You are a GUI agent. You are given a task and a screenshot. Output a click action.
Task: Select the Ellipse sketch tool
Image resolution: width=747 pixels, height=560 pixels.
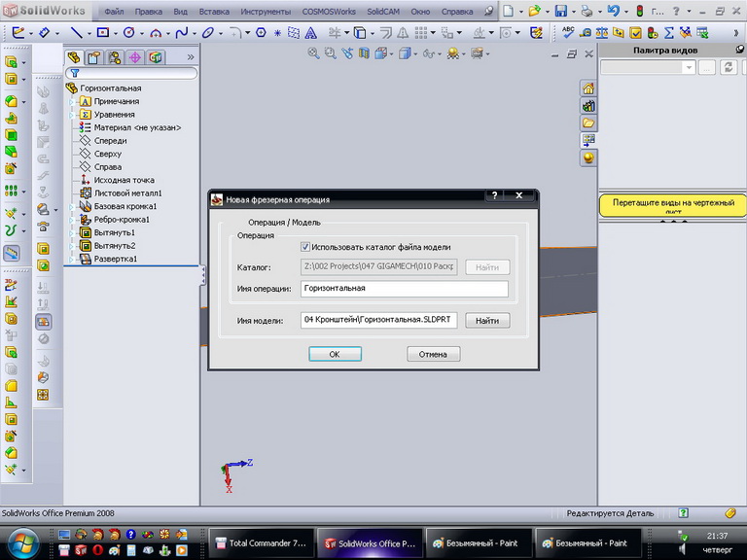click(x=208, y=32)
